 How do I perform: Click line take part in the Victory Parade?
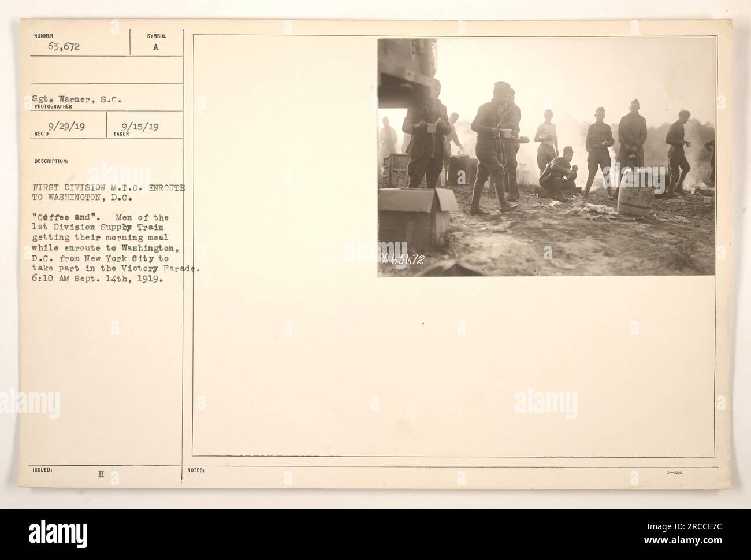(x=116, y=268)
